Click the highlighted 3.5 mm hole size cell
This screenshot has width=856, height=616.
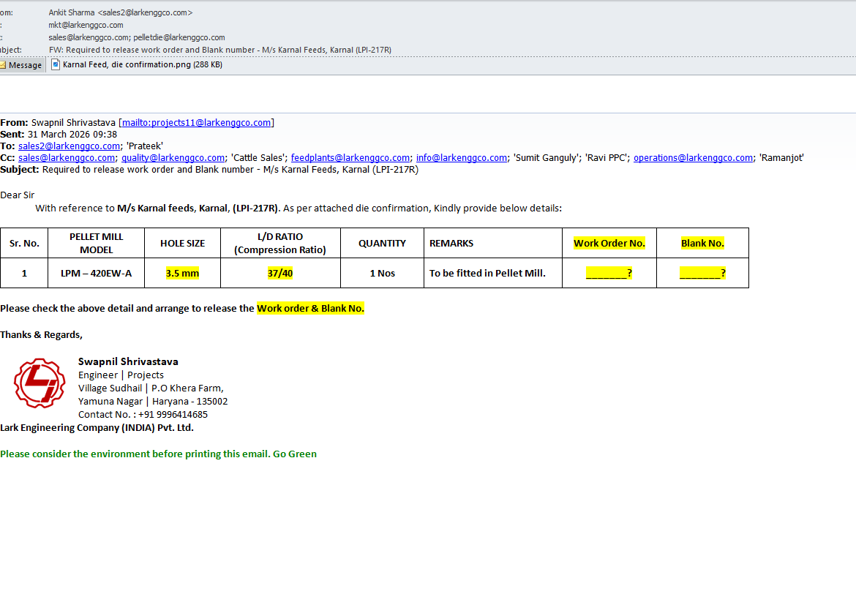182,274
